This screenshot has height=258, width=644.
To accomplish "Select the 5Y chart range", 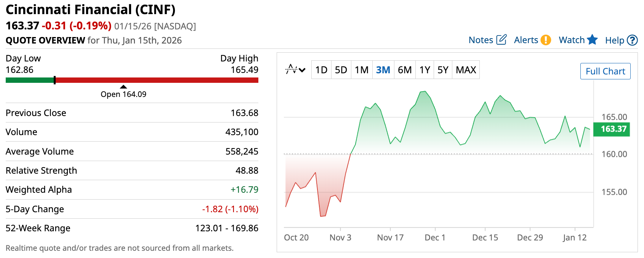I will 443,70.
